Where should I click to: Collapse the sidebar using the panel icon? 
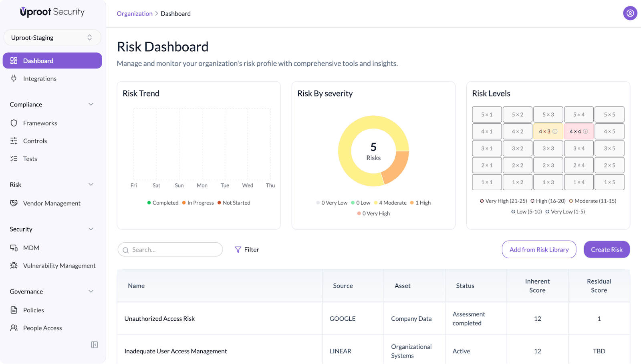tap(95, 345)
